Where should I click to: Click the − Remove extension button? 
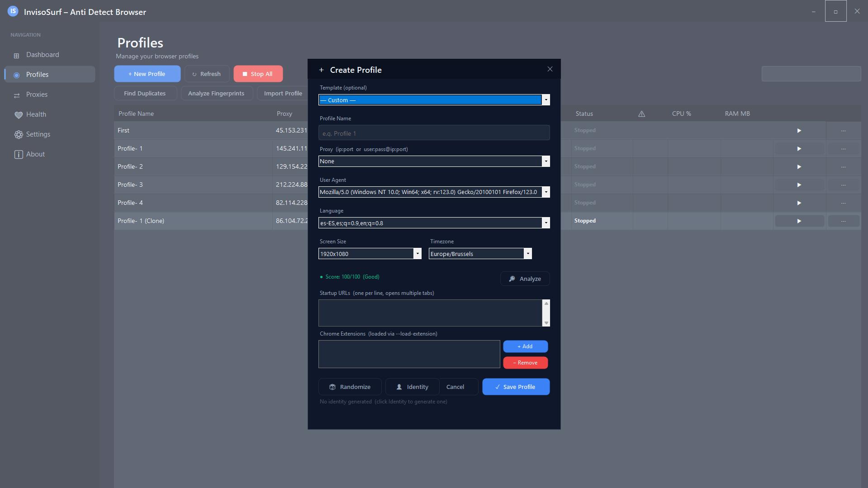(525, 363)
